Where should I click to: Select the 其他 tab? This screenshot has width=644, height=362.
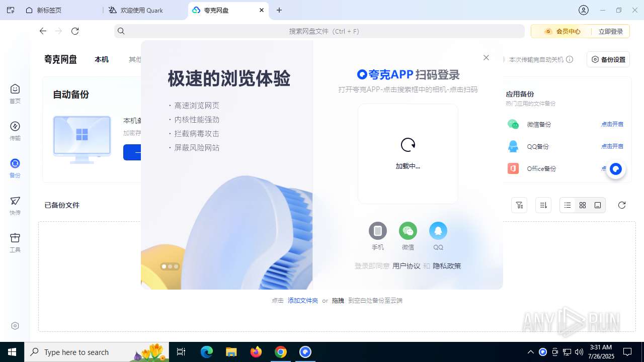coord(135,59)
